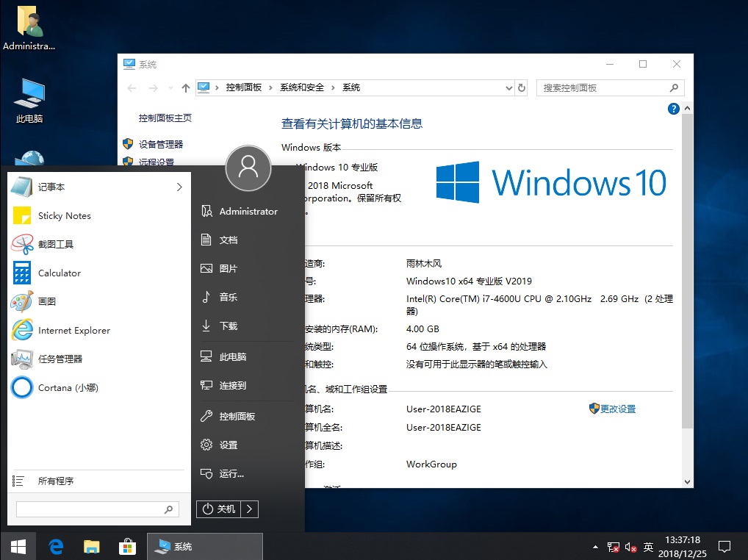Open File Explorer from taskbar
Screen dimensions: 748x560
[x=92, y=546]
